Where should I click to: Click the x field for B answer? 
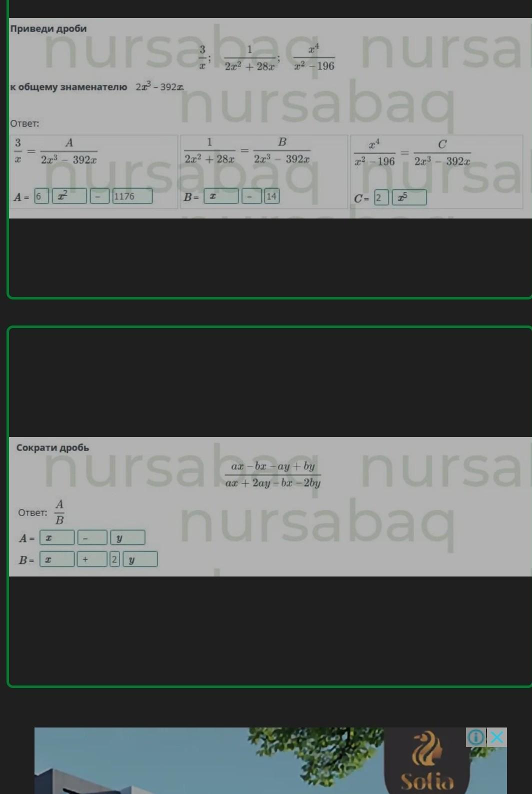(221, 196)
